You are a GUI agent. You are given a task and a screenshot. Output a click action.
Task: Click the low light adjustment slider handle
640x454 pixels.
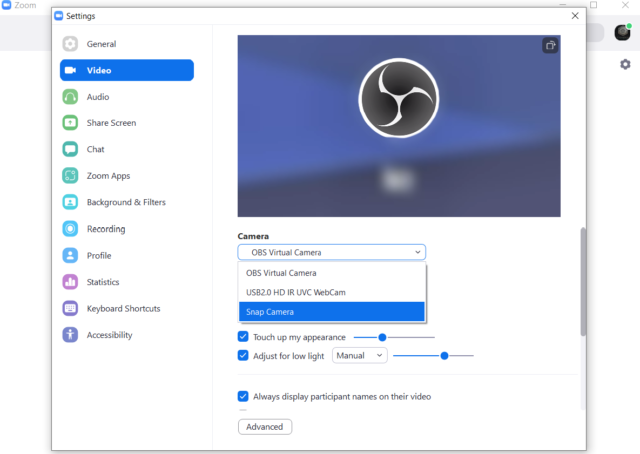pos(444,356)
